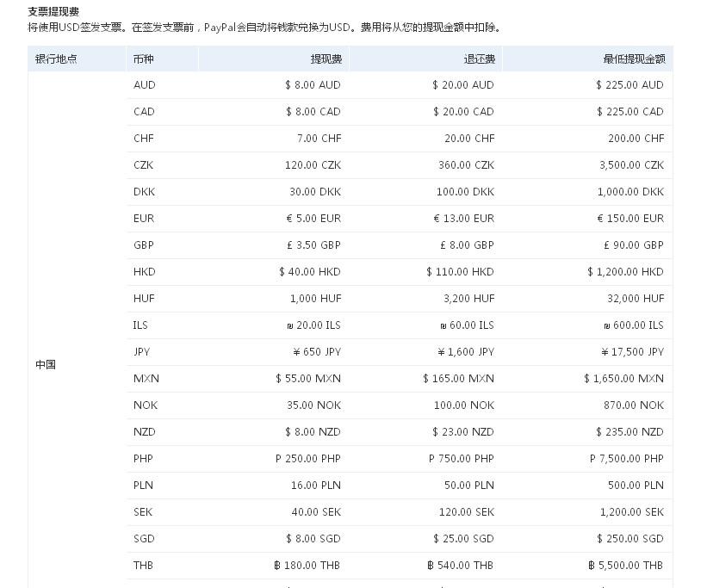
Task: Select 1,000 HUF withdrawal fee
Action: tap(316, 298)
